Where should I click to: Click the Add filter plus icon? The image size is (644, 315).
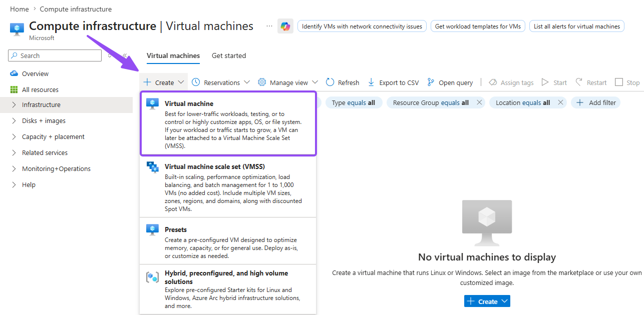(x=580, y=102)
